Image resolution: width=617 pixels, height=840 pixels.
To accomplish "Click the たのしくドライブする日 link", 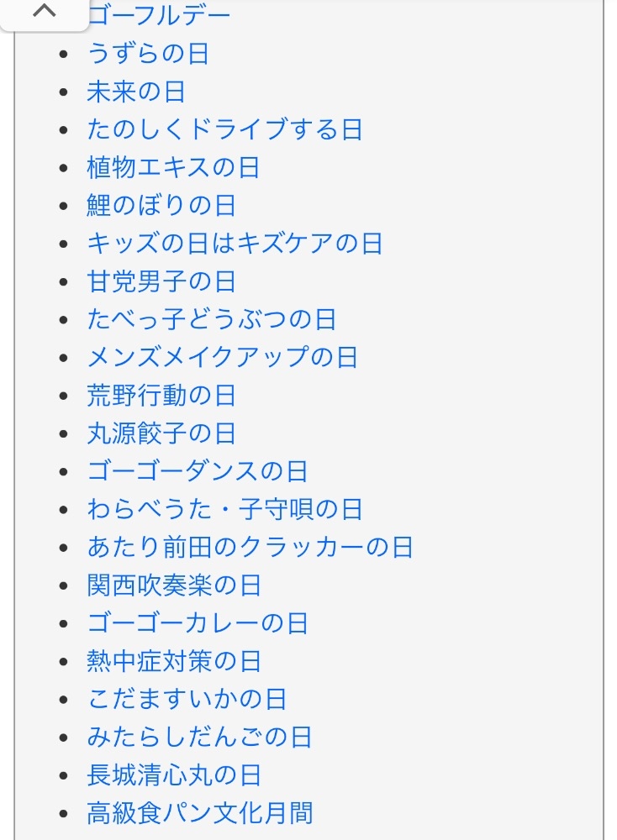I will tap(224, 129).
